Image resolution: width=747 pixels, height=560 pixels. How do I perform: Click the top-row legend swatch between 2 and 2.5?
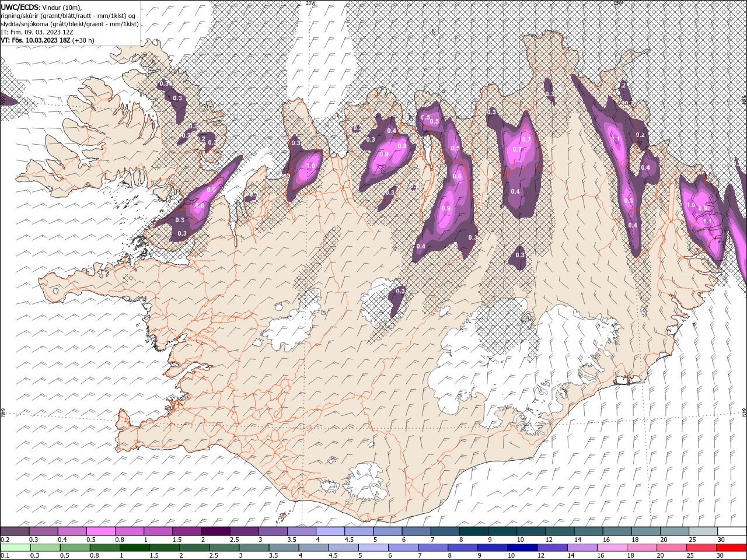215,531
